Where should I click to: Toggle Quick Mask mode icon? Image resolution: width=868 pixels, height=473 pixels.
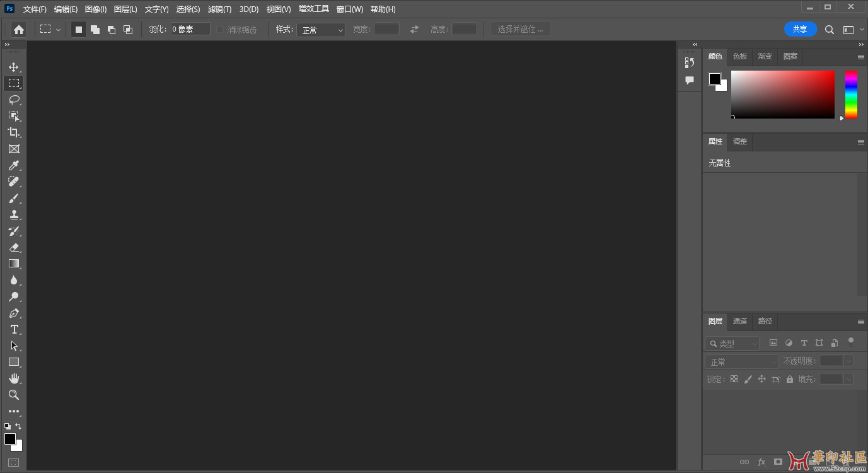(x=14, y=462)
